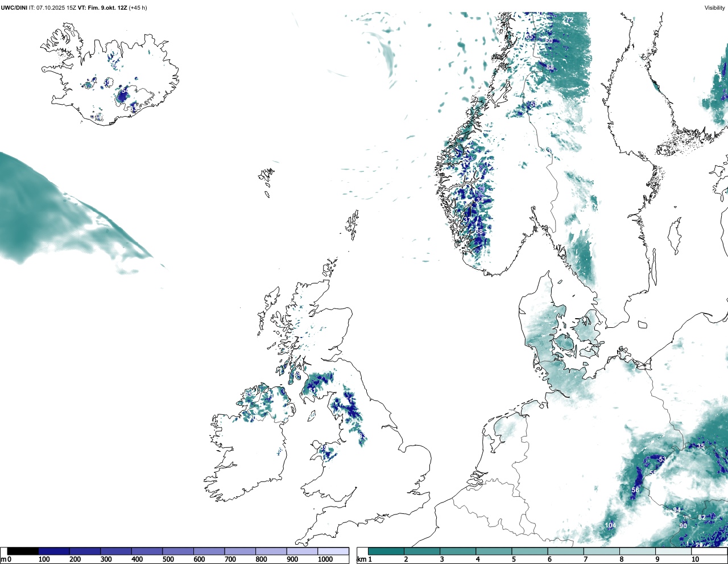Click the Visibility title in the top-right corner
The width and height of the screenshot is (728, 564).
[715, 8]
